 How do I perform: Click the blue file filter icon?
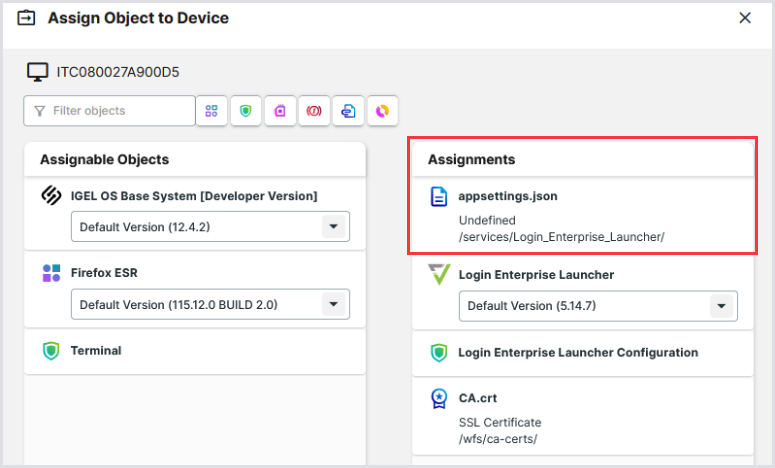click(x=348, y=111)
